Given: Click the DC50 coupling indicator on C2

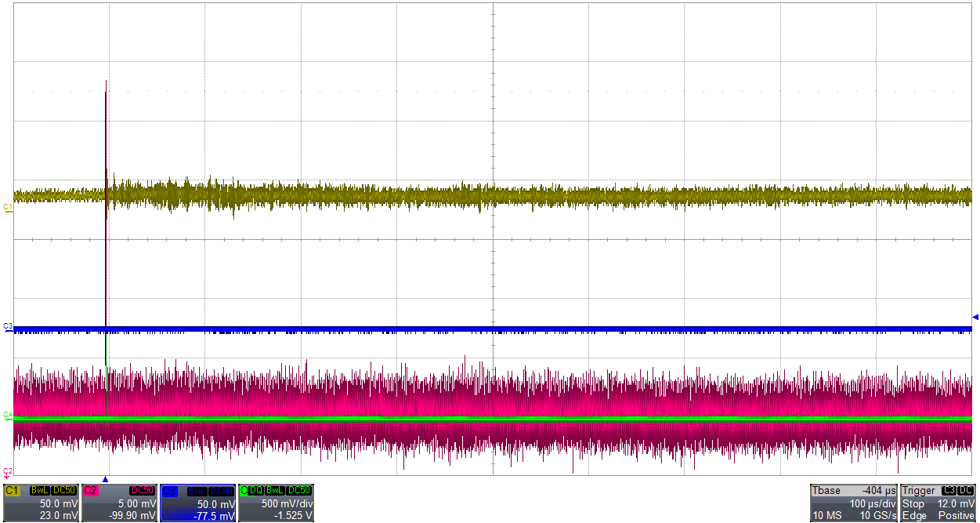Looking at the screenshot, I should click(142, 491).
